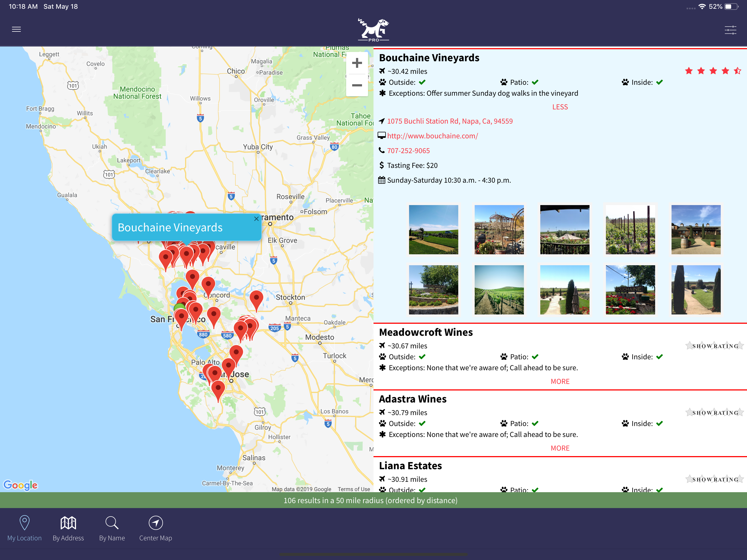Viewport: 747px width, 560px height.
Task: Show rating for Liana Estates
Action: pos(714,479)
